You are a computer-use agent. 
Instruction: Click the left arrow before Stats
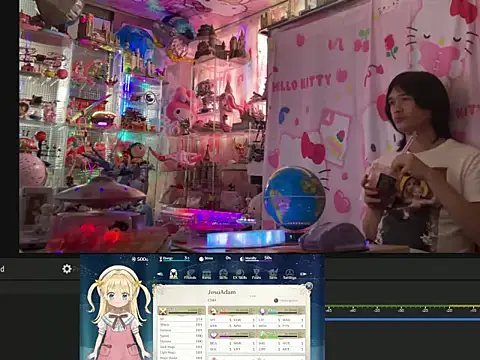point(160,274)
